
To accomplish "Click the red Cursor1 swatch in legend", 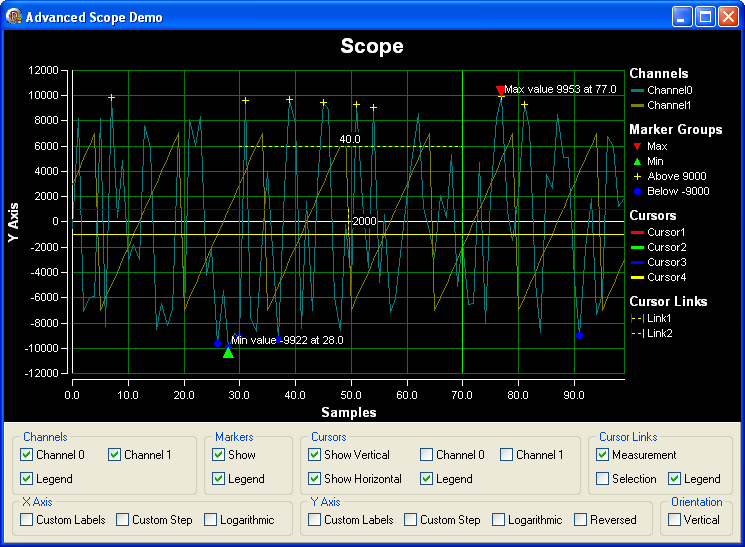I will pyautogui.click(x=637, y=232).
